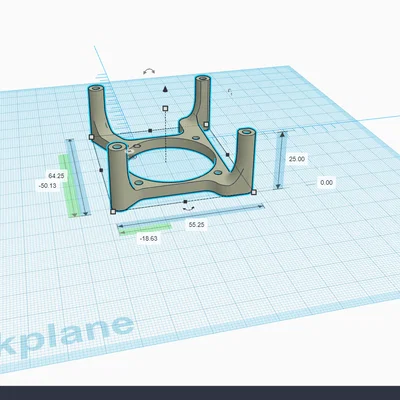The image size is (400, 400).
Task: Edit the 64.25 length dimension value
Action: pyautogui.click(x=56, y=176)
